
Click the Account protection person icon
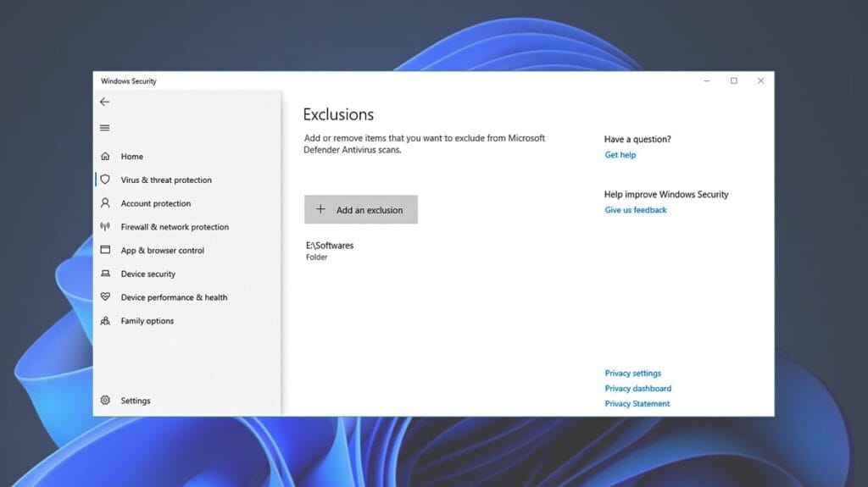tap(105, 203)
